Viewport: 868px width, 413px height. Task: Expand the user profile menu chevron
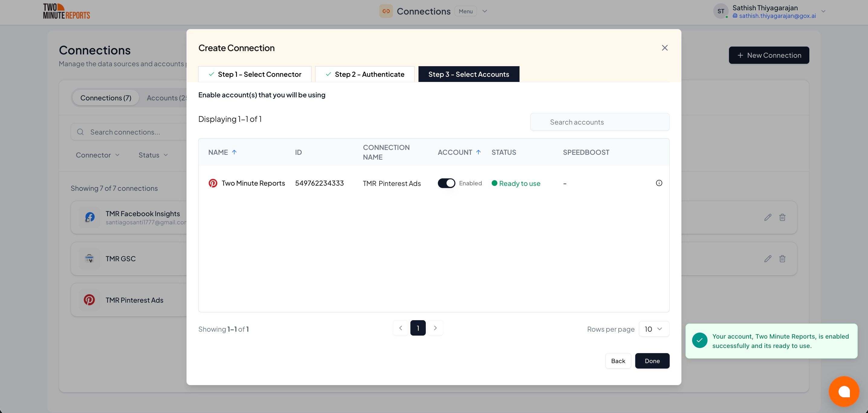point(823,11)
